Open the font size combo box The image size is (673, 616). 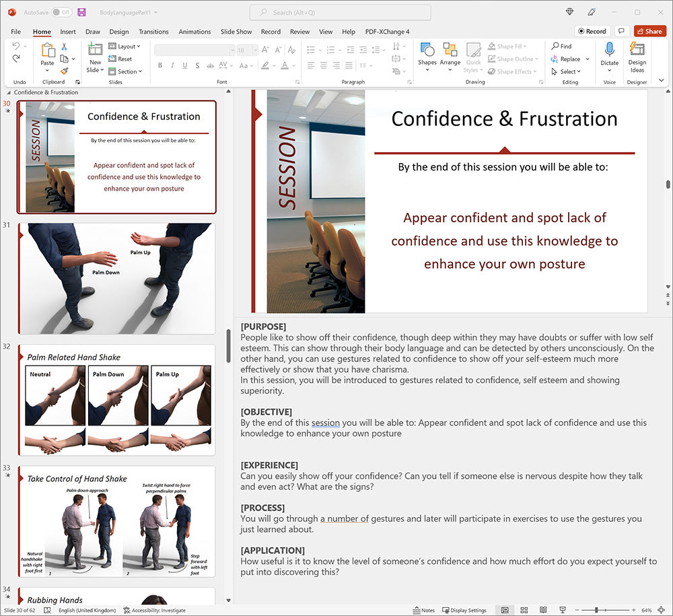[x=248, y=50]
